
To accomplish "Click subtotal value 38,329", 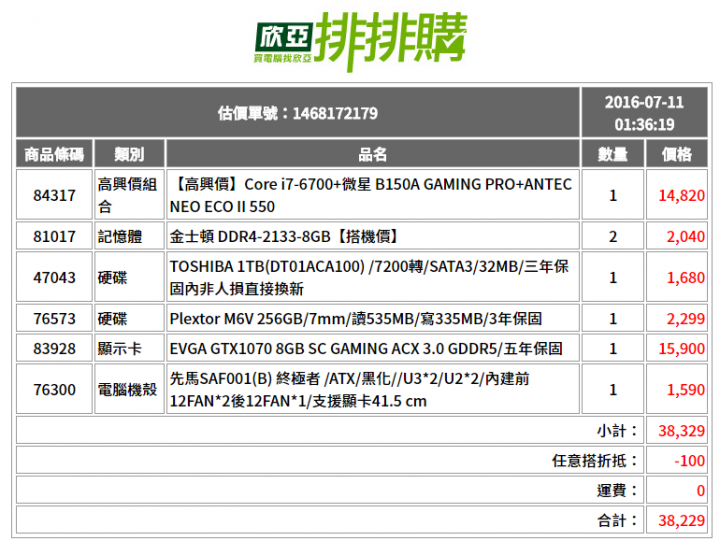I will 681,431.
